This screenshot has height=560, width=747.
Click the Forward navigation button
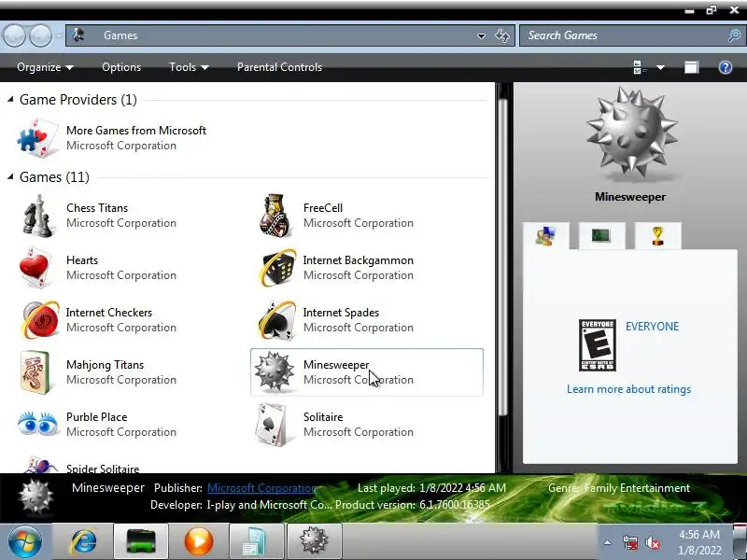(41, 35)
